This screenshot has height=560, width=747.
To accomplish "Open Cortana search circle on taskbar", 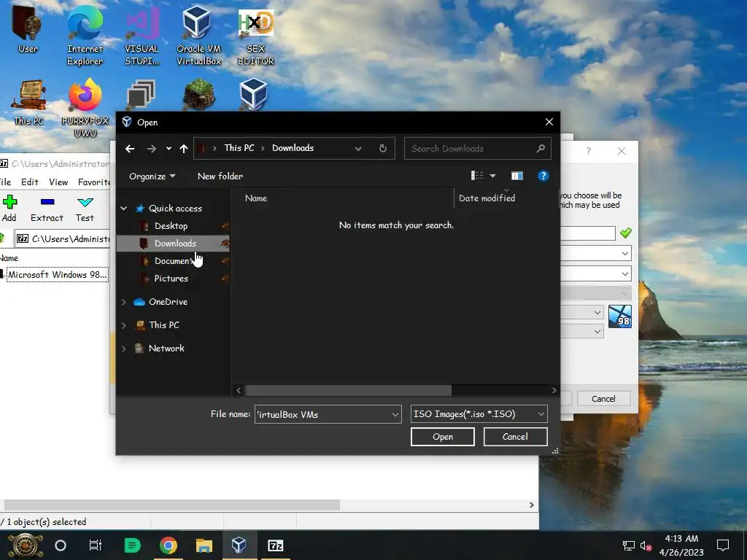I will [x=61, y=545].
